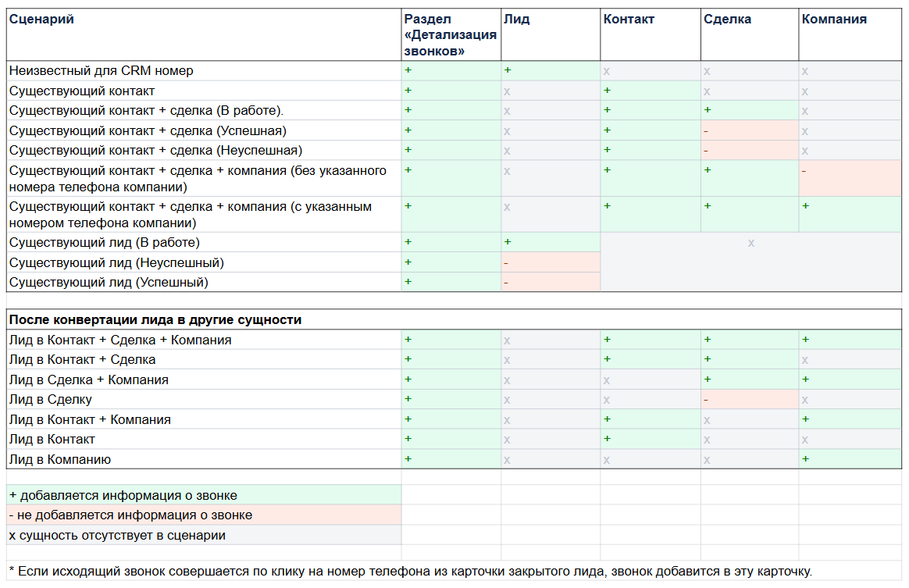Select the 'Существующий контакт + сделка (Успешная)' cell
909x588 pixels.
[x=148, y=130]
